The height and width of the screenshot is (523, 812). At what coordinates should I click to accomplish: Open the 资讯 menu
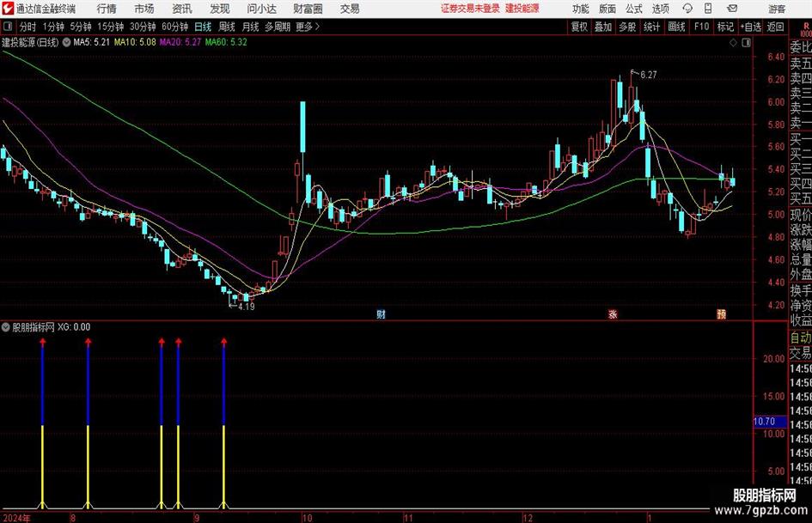pos(182,9)
